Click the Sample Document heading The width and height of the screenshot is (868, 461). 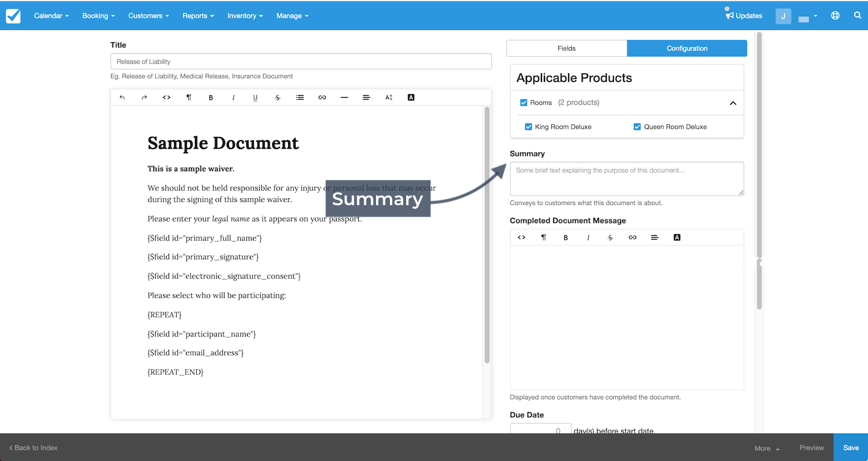pyautogui.click(x=223, y=143)
